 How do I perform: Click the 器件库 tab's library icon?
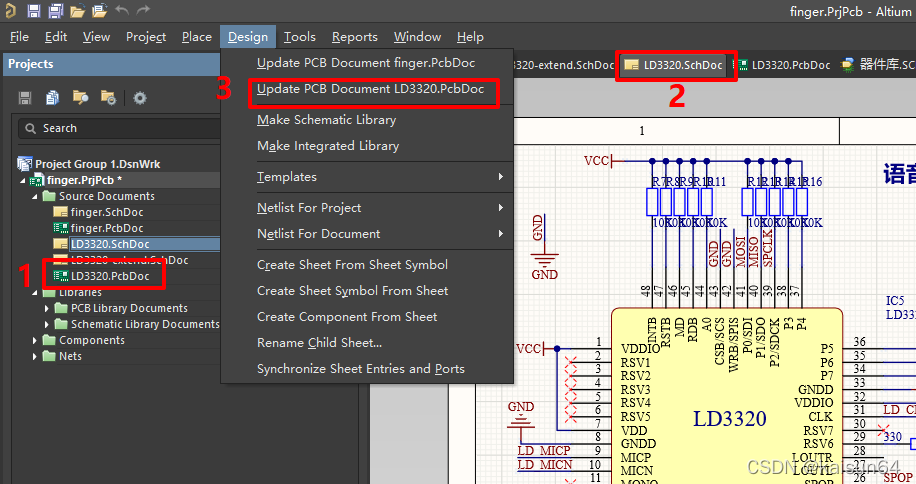(848, 65)
